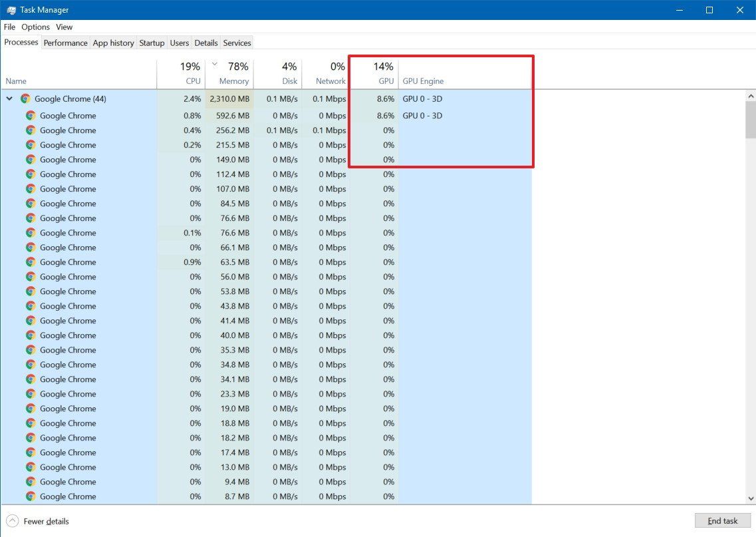Collapse the Google Chrome (44) process group
The width and height of the screenshot is (756, 537).
click(x=9, y=98)
